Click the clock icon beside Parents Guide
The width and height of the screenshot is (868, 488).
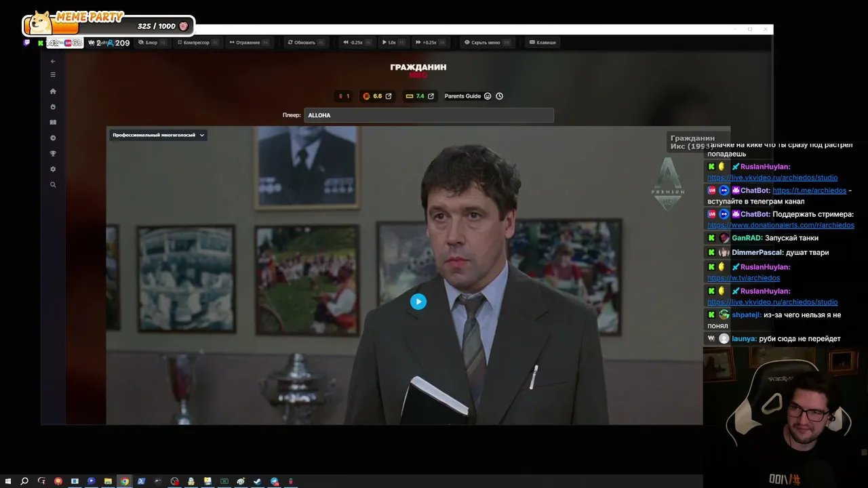(500, 96)
